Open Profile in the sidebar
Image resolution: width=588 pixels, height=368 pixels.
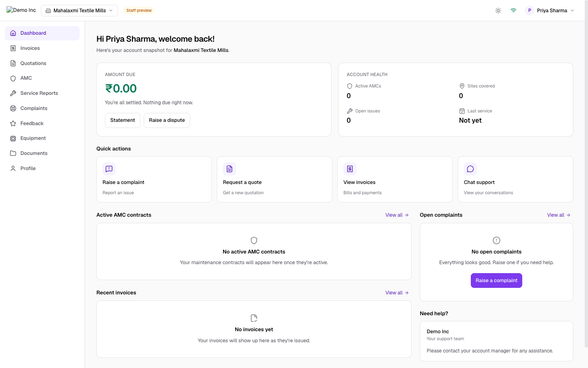(42, 168)
